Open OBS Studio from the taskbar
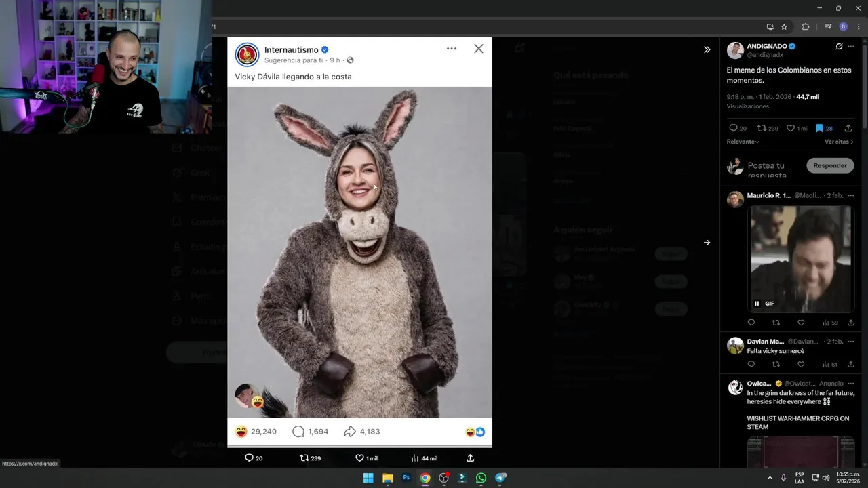 click(x=443, y=478)
